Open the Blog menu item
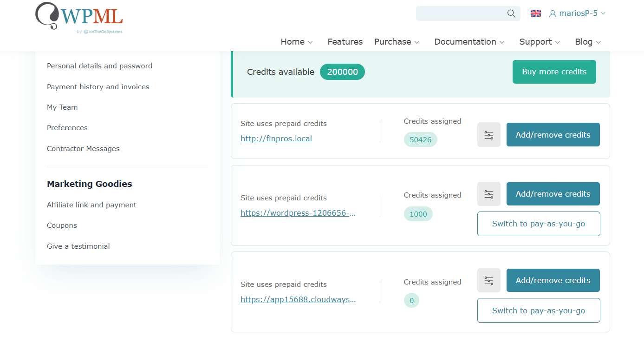644x344 pixels. pos(584,42)
